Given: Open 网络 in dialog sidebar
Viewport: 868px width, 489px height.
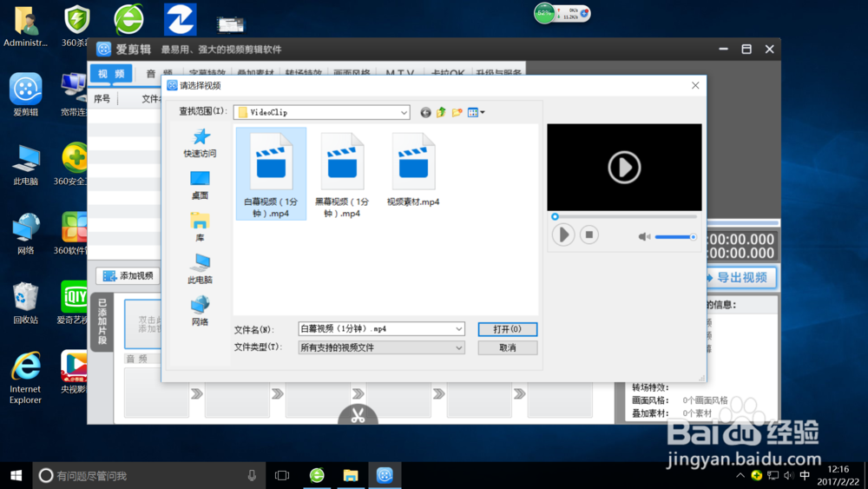Looking at the screenshot, I should pyautogui.click(x=200, y=311).
